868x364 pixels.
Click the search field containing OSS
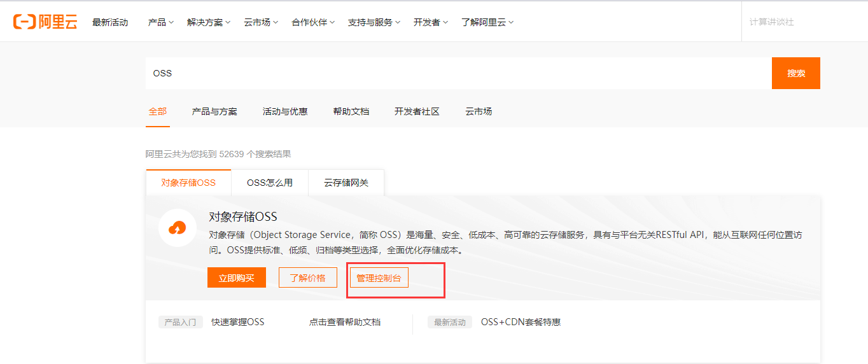click(x=459, y=73)
